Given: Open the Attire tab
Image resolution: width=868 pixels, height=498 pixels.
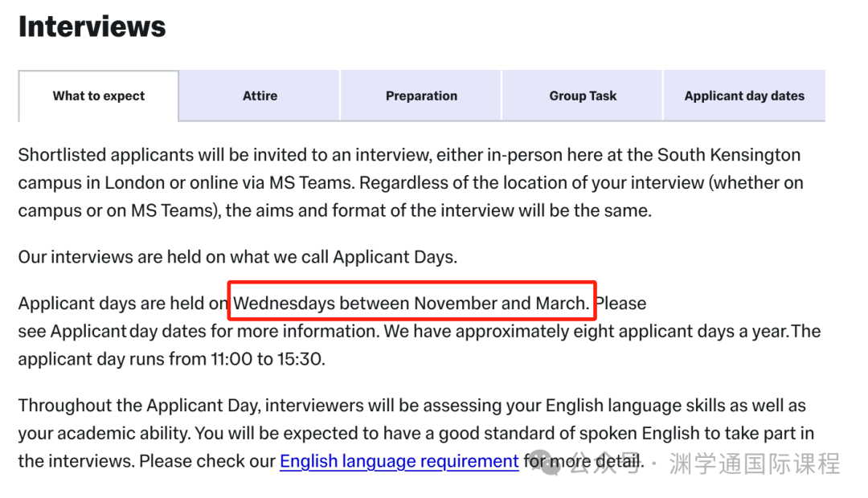Looking at the screenshot, I should [260, 96].
